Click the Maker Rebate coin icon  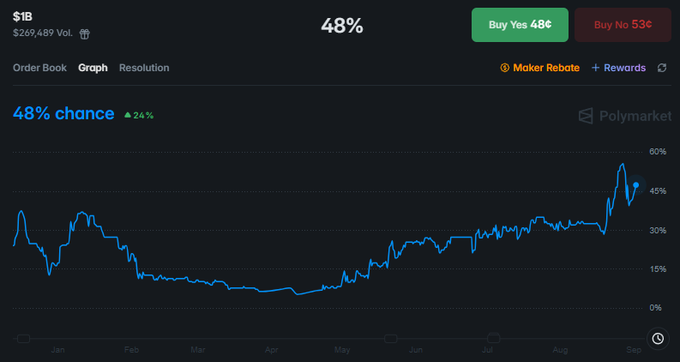tap(504, 68)
